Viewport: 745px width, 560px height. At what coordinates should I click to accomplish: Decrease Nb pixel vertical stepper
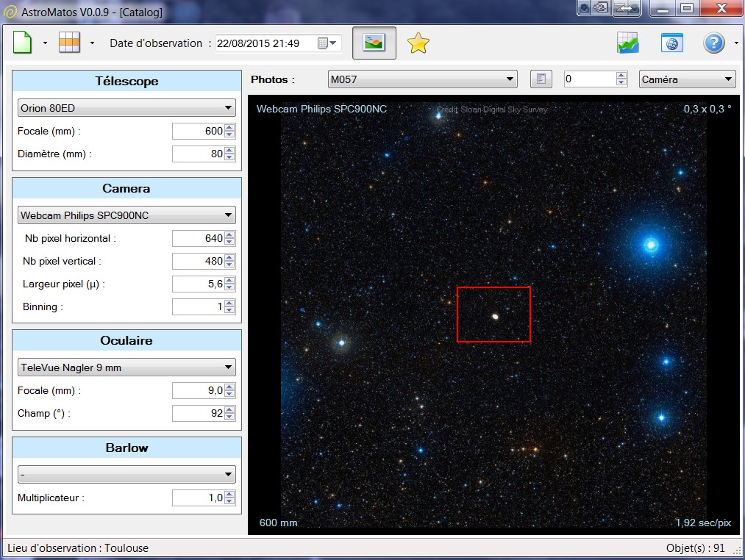tap(229, 265)
